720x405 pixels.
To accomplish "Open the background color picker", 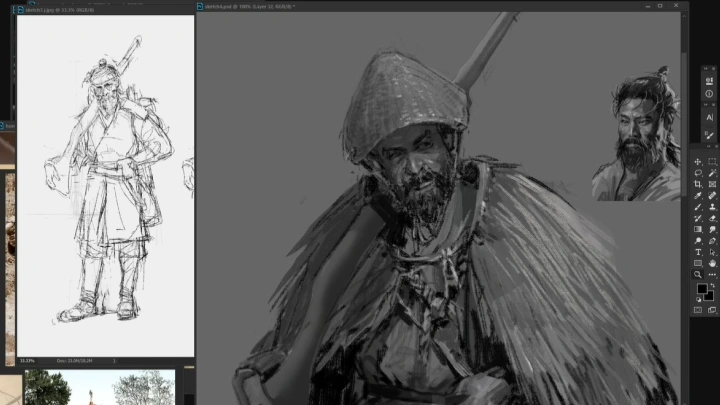I will [710, 297].
